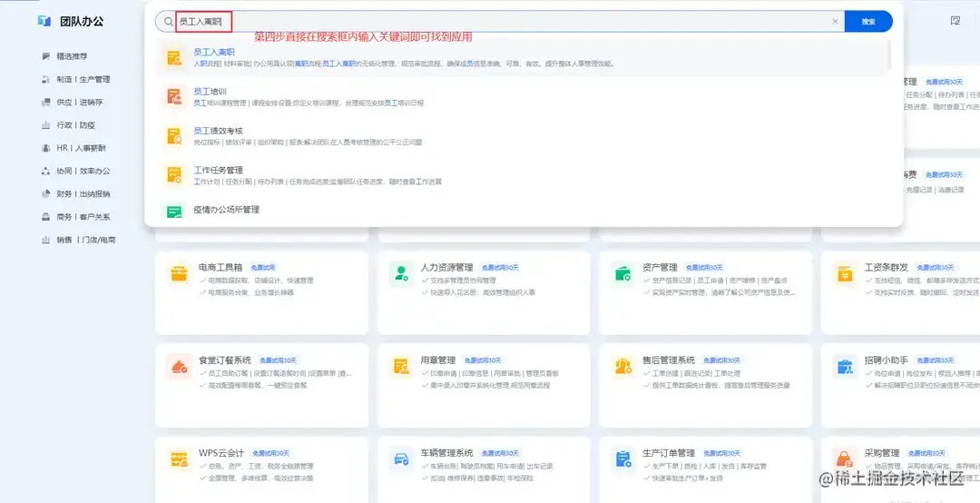Click the 资产管理 app icon
980x503 pixels.
point(623,274)
